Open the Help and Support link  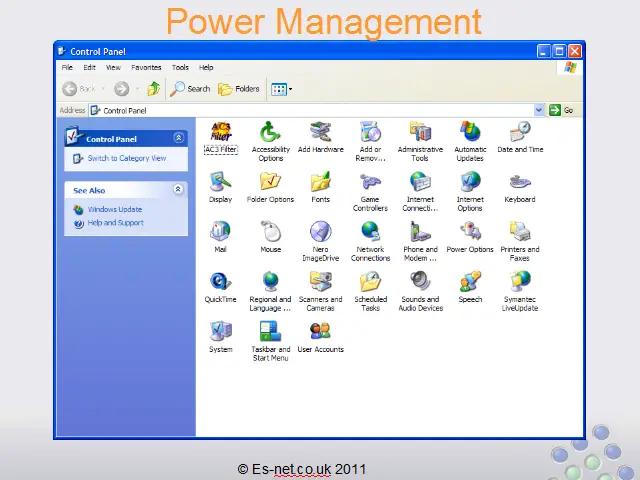(x=116, y=223)
